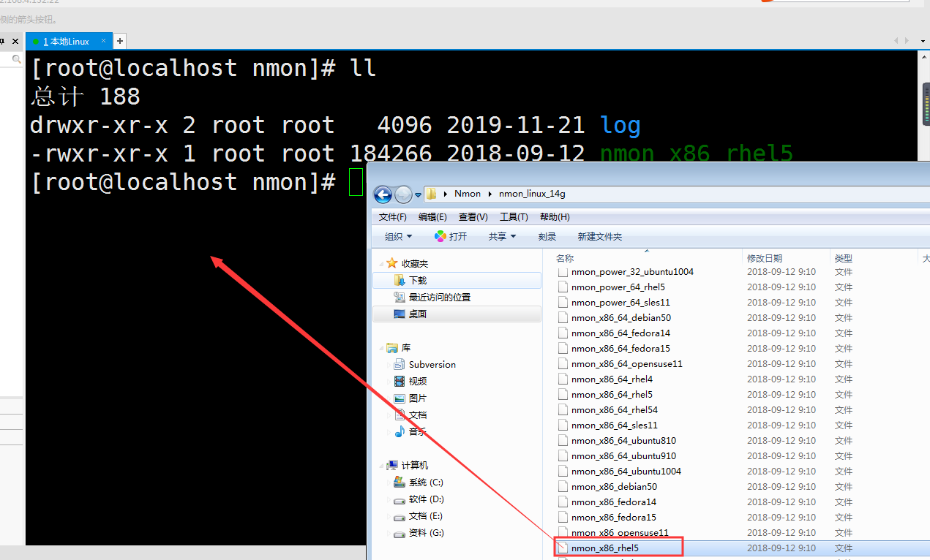
Task: Open the 查看(V) menu in Explorer
Action: pyautogui.click(x=473, y=217)
